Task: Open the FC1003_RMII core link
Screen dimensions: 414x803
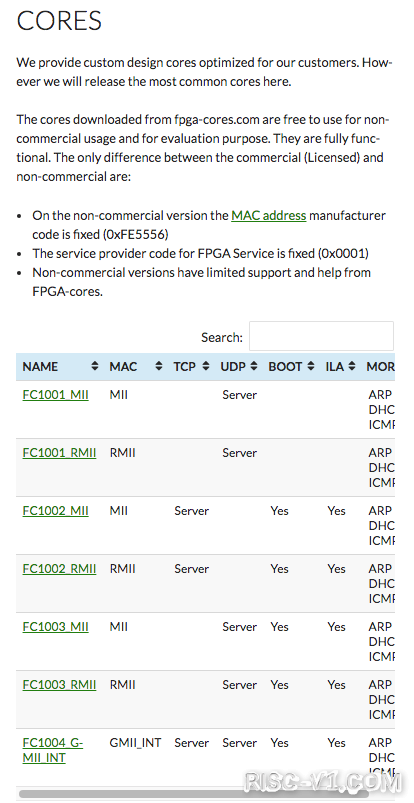Action: [59, 685]
